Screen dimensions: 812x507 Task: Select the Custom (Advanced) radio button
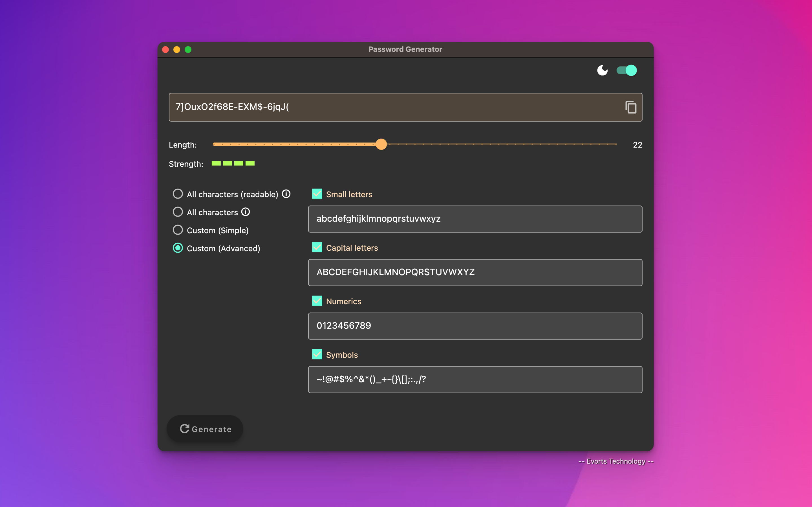(x=178, y=248)
